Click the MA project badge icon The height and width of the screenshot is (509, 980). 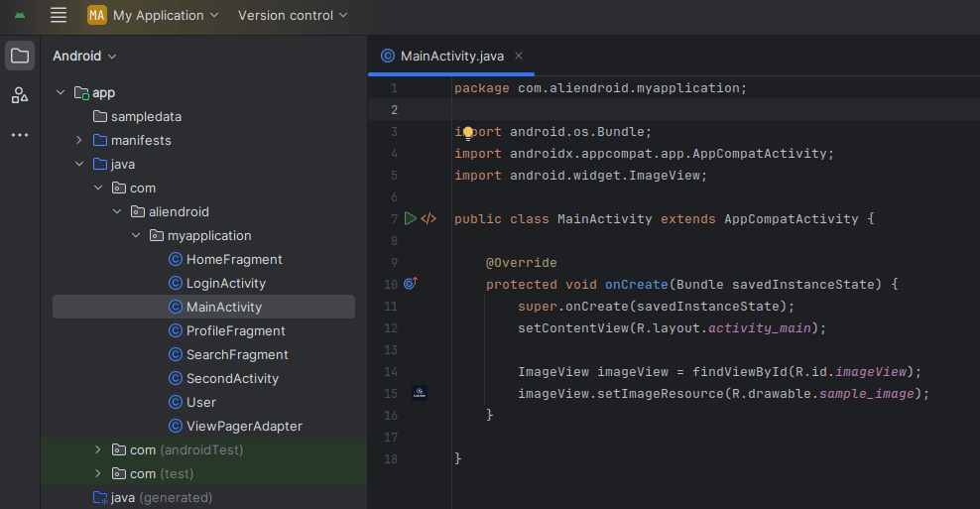point(97,15)
